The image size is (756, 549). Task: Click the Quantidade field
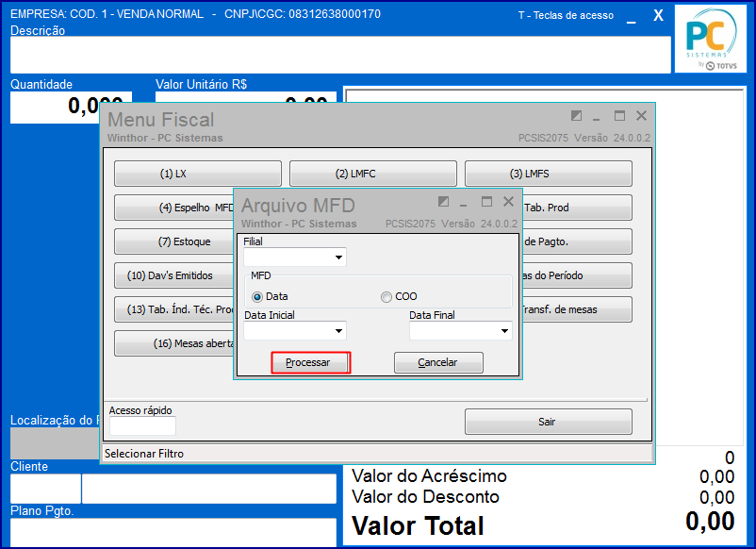(x=71, y=108)
